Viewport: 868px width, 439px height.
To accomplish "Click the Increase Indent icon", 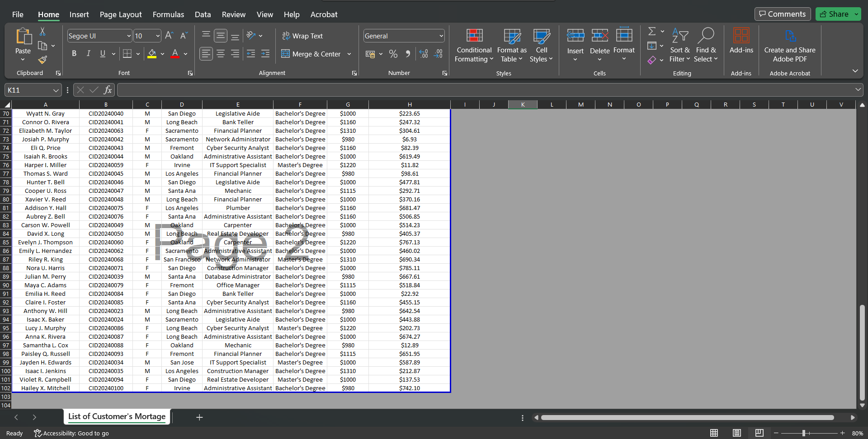I will click(265, 54).
